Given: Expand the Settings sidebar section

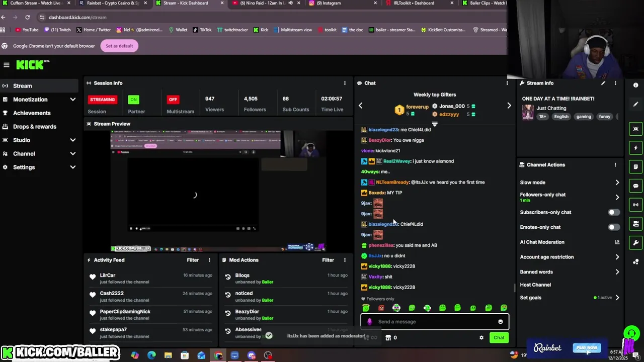Looking at the screenshot, I should [73, 167].
